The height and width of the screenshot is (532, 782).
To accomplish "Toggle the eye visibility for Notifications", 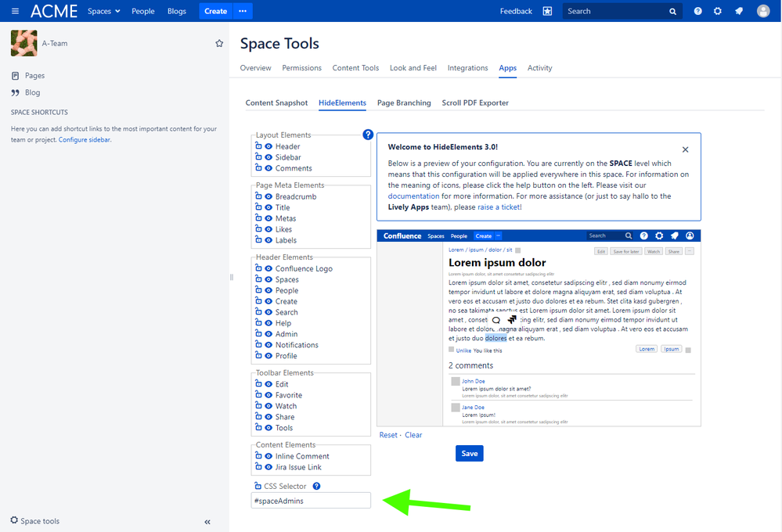I will point(268,345).
